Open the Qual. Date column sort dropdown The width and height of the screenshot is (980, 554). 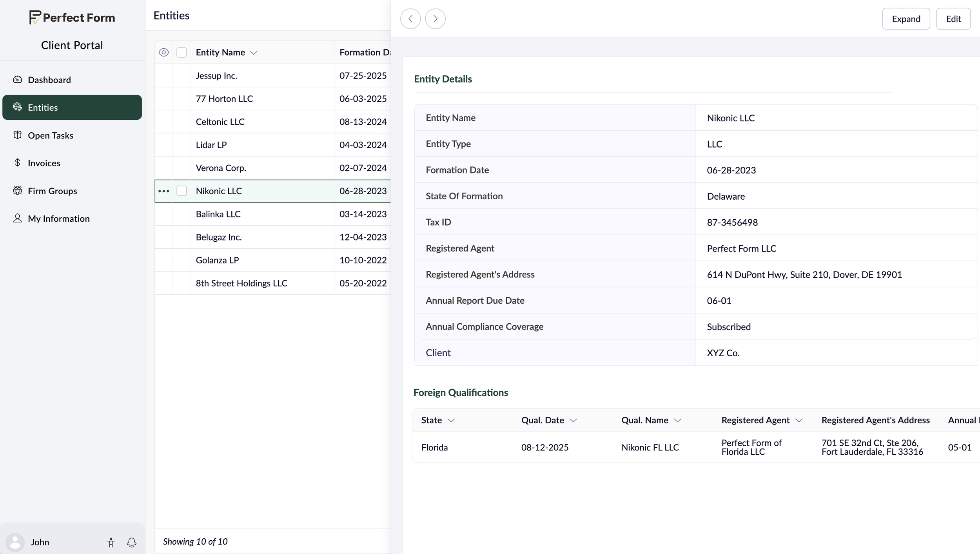pos(573,420)
